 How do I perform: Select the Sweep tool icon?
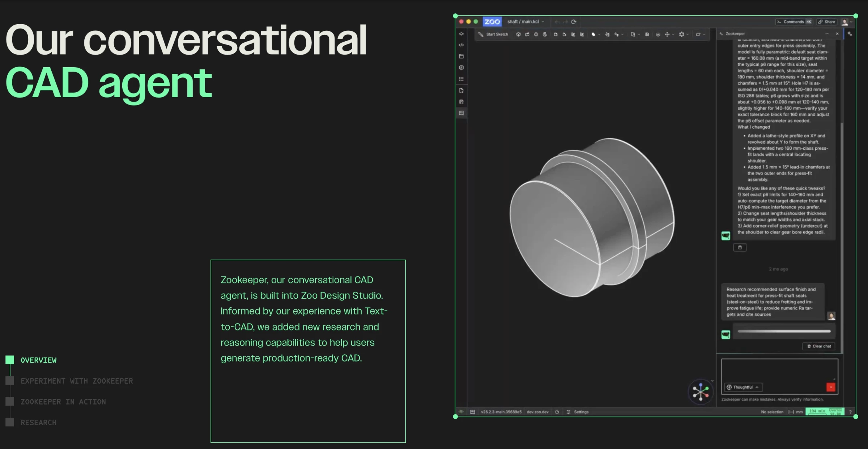pos(527,34)
